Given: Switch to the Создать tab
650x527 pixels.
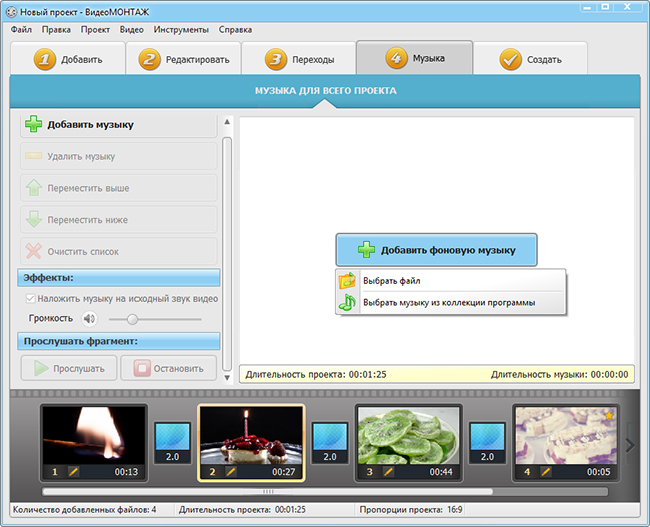Looking at the screenshot, I should coord(531,59).
